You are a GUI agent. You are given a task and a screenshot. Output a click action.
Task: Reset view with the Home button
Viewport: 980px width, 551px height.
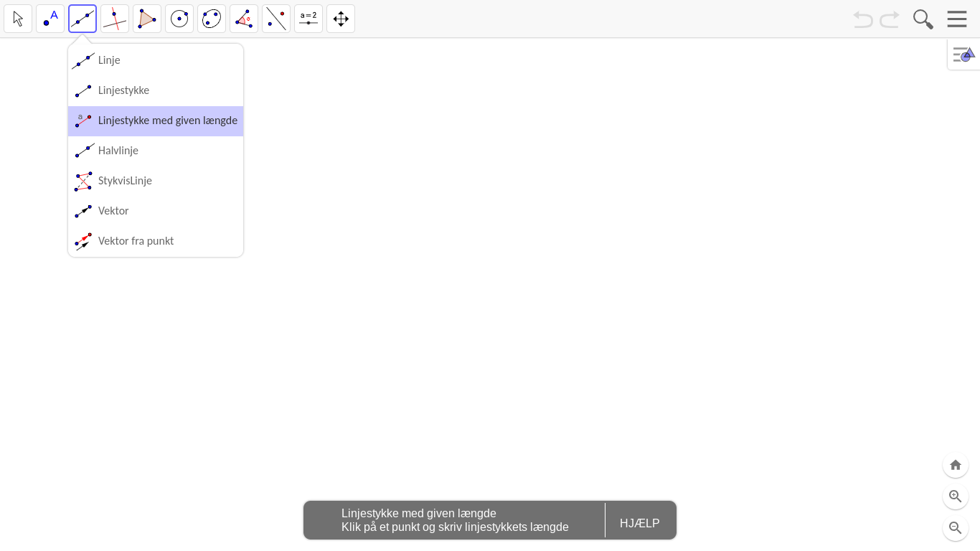click(x=956, y=465)
